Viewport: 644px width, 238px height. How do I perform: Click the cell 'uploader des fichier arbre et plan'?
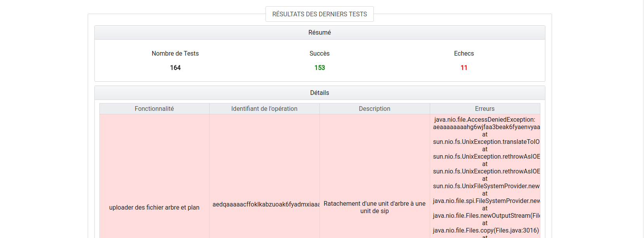coord(154,208)
